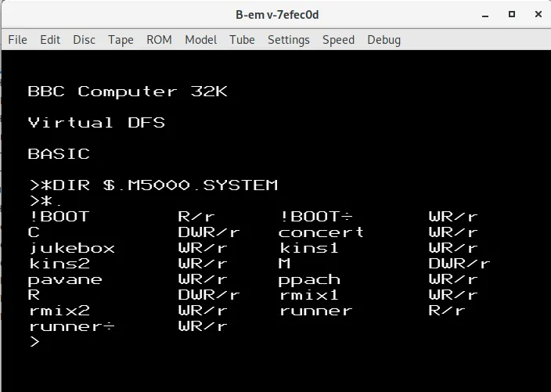Open the Speed menu

pos(338,40)
